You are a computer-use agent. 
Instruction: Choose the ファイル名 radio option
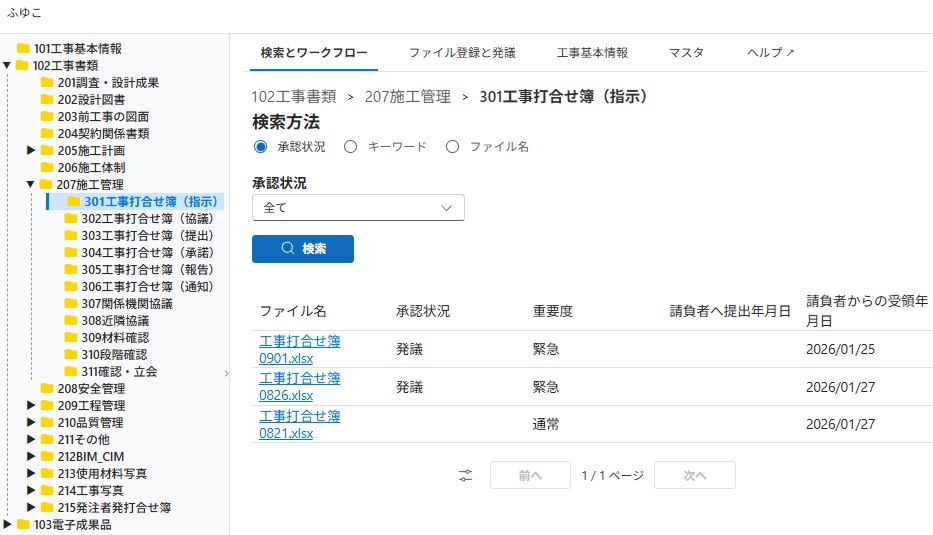click(x=452, y=147)
